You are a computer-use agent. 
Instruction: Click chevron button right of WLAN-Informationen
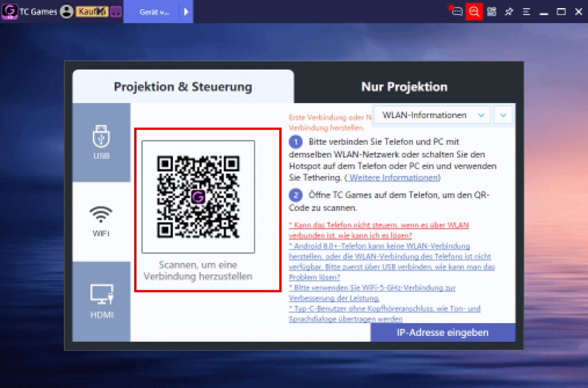tap(503, 115)
